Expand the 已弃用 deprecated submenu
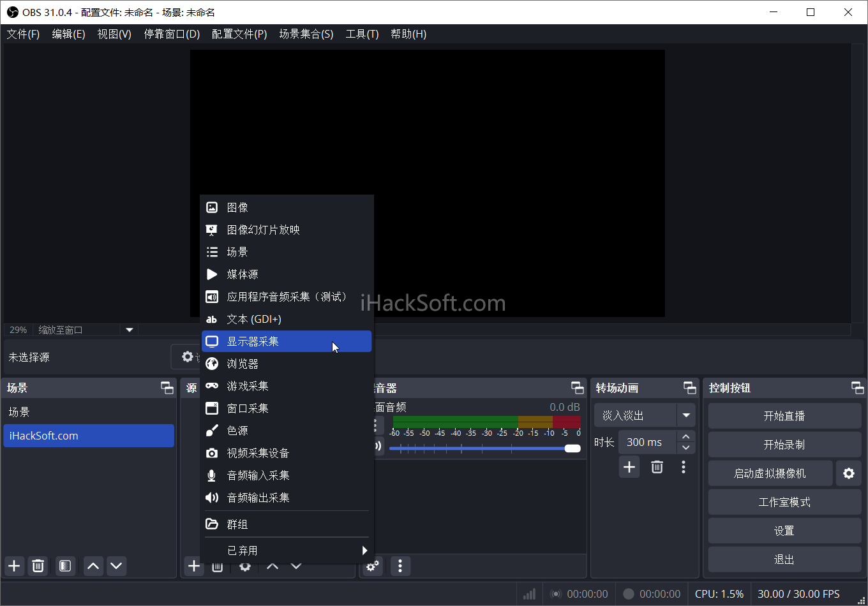 287,551
